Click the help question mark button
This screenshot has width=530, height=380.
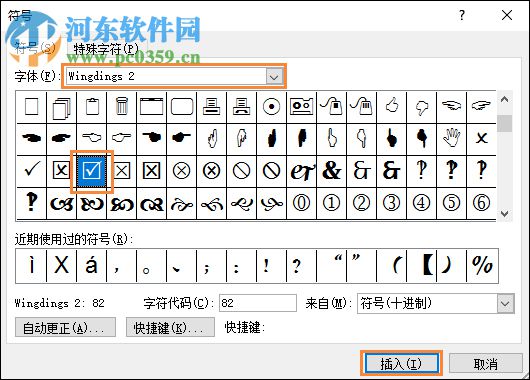coord(462,15)
